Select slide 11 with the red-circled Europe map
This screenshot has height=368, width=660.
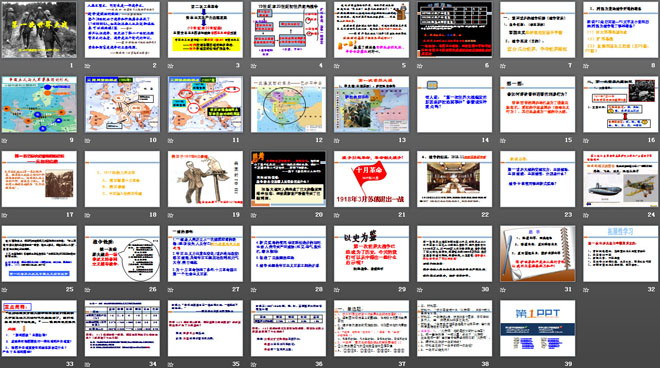(x=205, y=104)
